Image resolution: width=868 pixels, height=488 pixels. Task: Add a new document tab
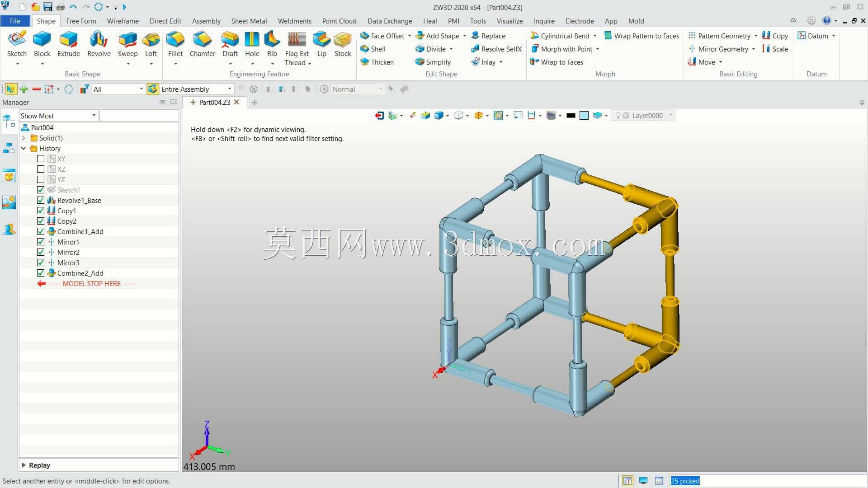[x=255, y=103]
